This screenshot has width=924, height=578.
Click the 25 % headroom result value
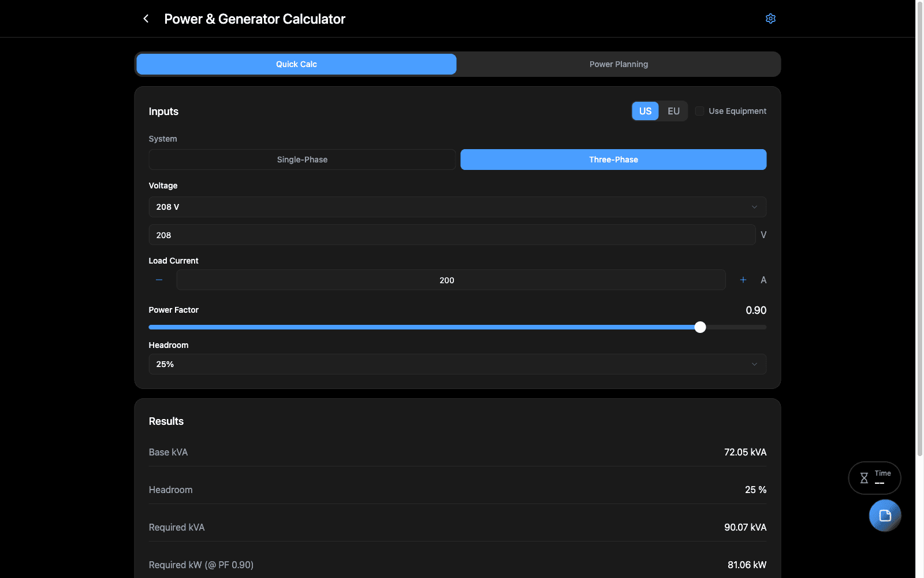pyautogui.click(x=755, y=490)
